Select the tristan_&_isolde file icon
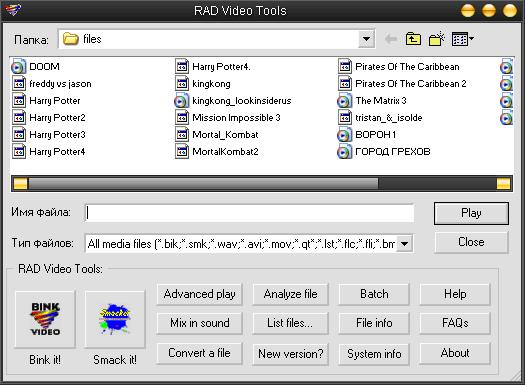This screenshot has width=525, height=385. pyautogui.click(x=345, y=118)
